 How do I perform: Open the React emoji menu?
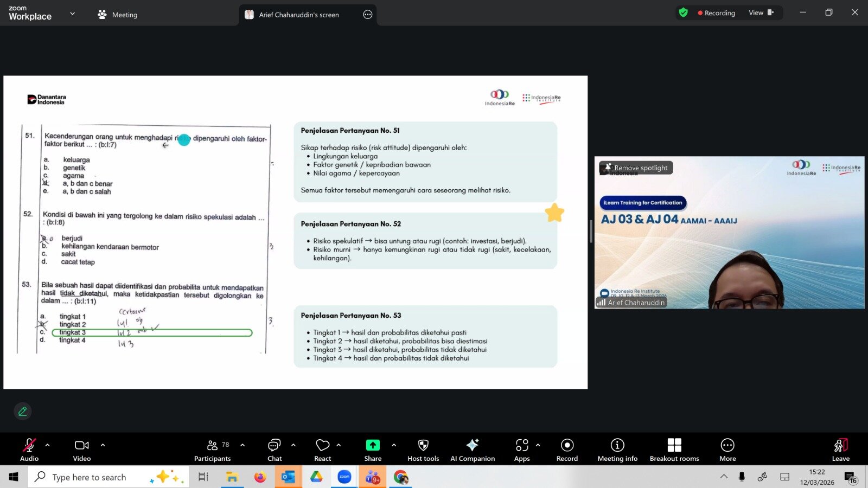323,449
